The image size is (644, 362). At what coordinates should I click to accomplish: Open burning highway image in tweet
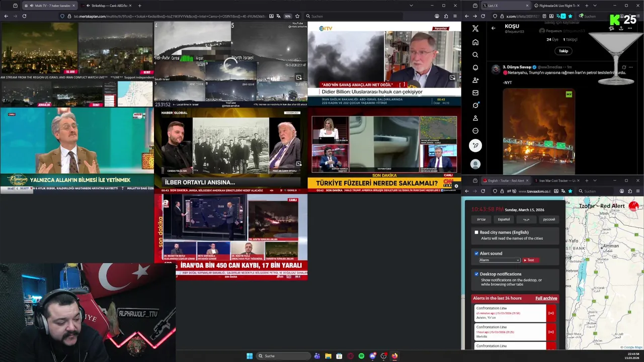tap(538, 132)
